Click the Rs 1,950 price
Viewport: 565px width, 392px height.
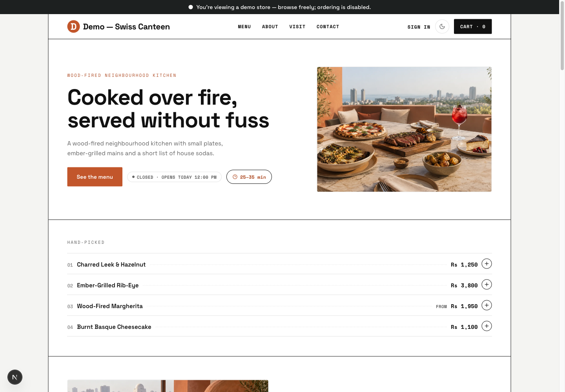pyautogui.click(x=464, y=306)
